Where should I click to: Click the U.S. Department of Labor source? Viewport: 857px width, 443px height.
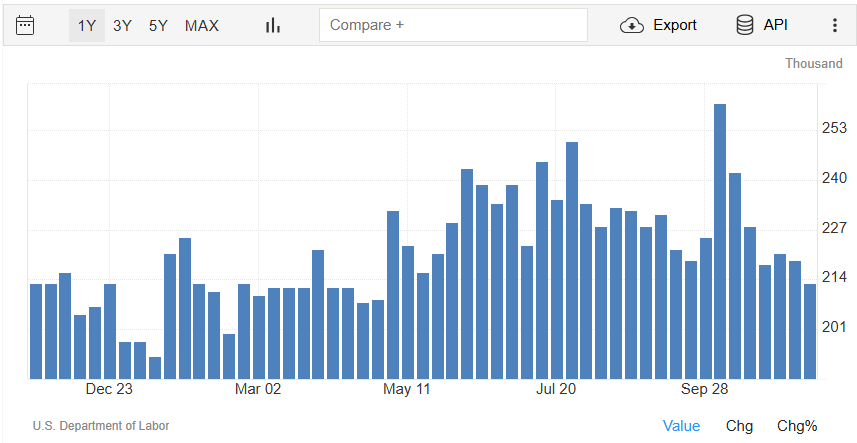pos(101,426)
